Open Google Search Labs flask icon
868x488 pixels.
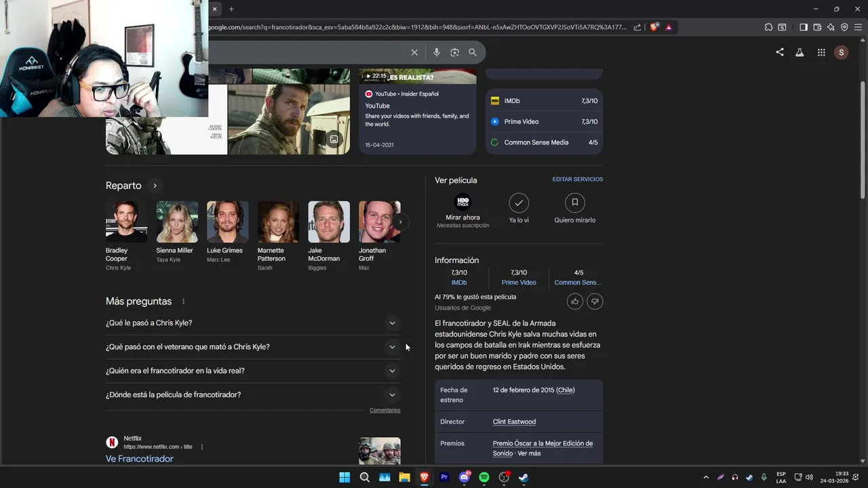[x=800, y=52]
